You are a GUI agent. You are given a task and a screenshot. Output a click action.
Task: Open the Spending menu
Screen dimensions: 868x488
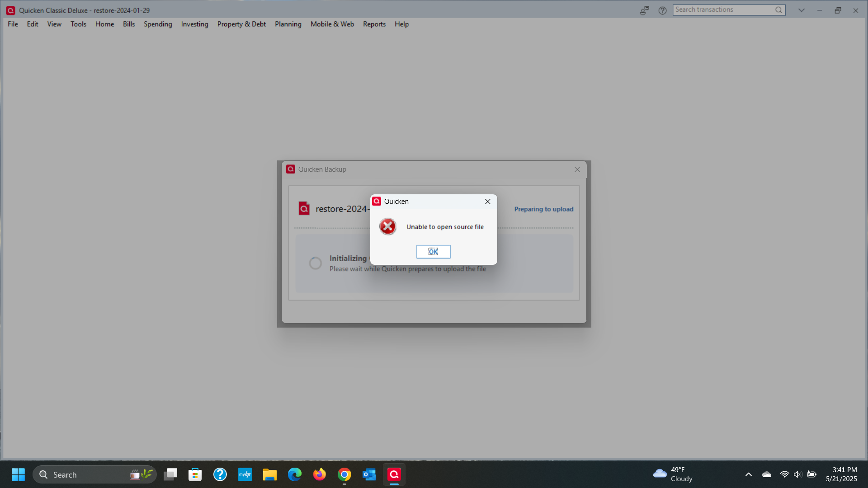tap(158, 24)
